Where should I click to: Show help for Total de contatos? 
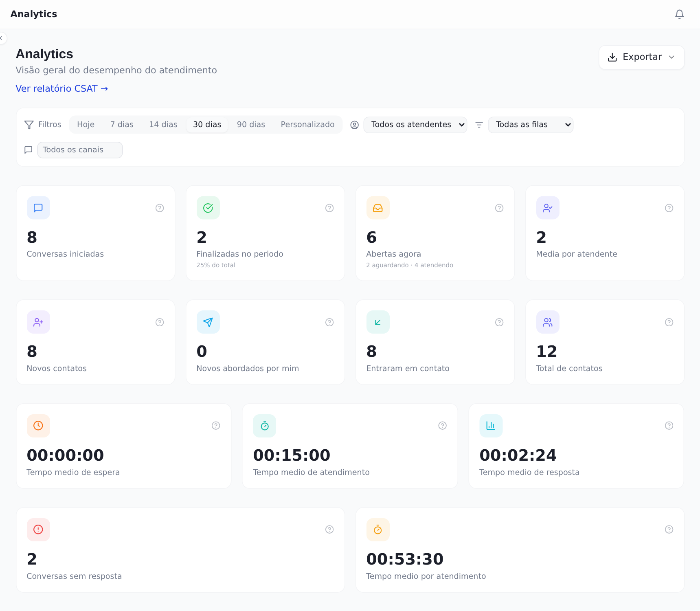[x=669, y=322]
